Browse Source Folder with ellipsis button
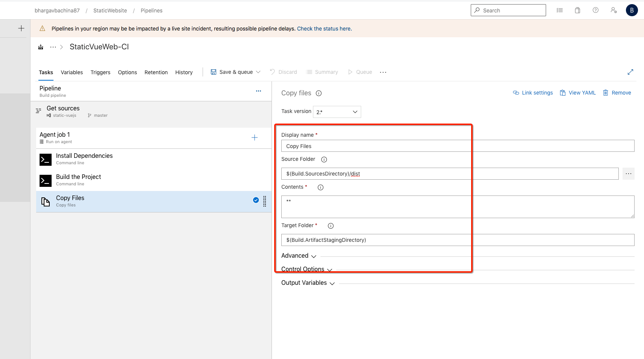This screenshot has height=359, width=644. 628,174
